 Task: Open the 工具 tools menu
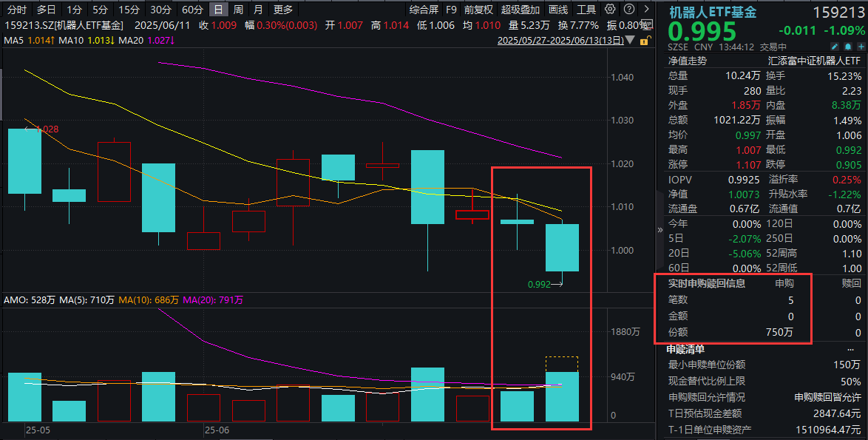(586, 10)
